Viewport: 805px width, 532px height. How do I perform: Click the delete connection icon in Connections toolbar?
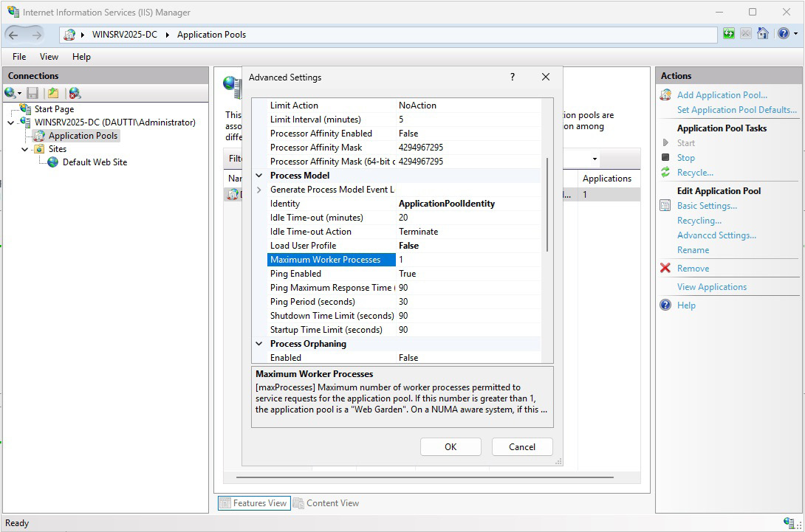[x=75, y=93]
